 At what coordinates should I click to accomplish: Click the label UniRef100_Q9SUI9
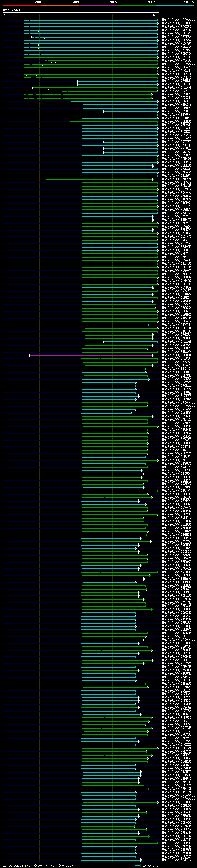(x=177, y=111)
